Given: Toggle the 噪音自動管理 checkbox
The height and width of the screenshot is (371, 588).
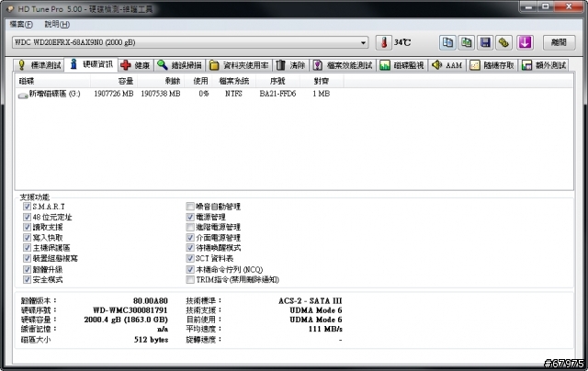Looking at the screenshot, I should (190, 207).
